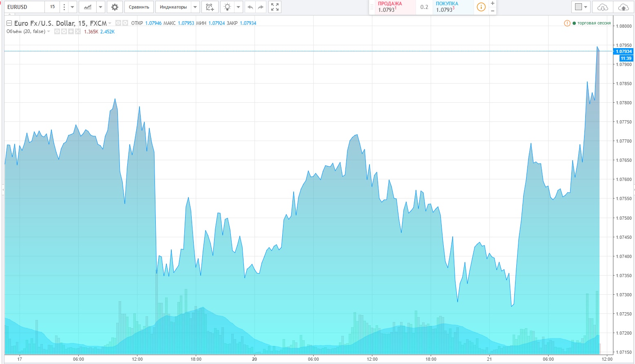Toggle visibility eye of Euro Fx/U.S. Dollar series
635x364 pixels.
118,23
